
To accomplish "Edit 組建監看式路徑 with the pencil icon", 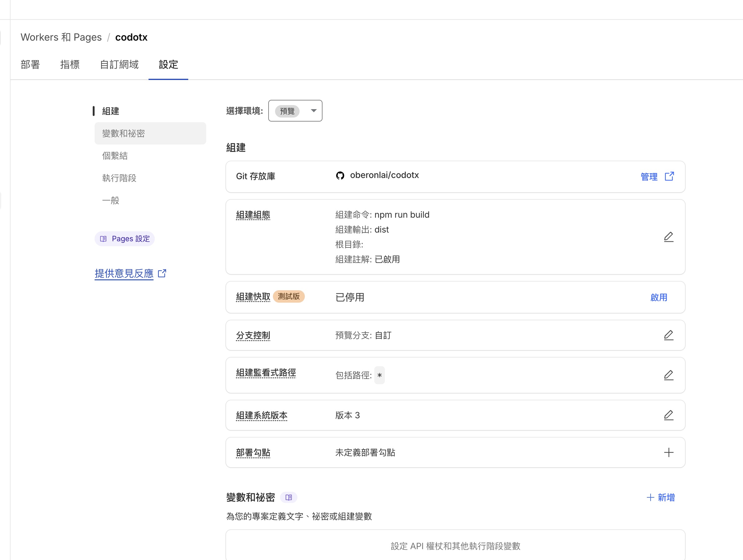I will (x=669, y=375).
